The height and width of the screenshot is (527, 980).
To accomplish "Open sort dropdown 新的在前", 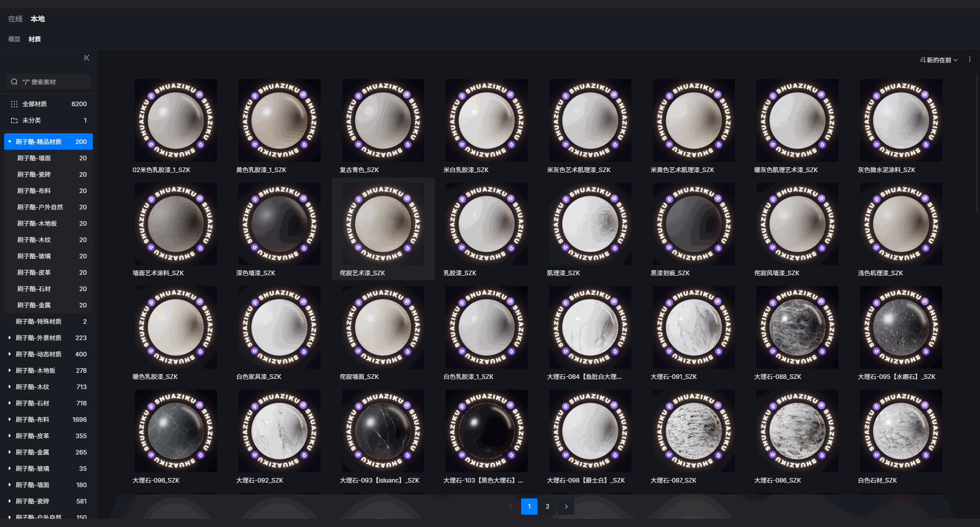I will point(938,60).
